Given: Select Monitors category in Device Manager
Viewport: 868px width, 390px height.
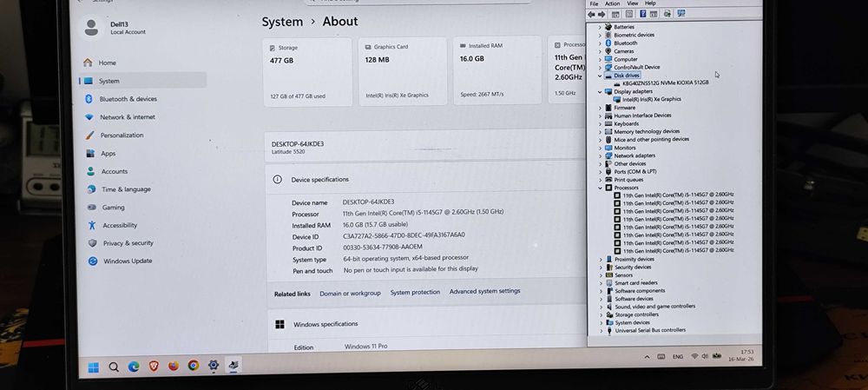Looking at the screenshot, I should click(x=624, y=148).
